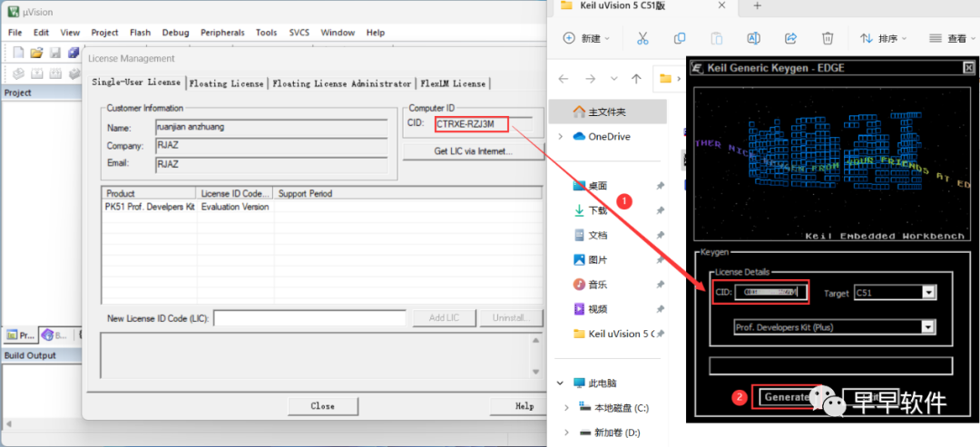Go forward with Explorer's right arrow

pos(590,79)
